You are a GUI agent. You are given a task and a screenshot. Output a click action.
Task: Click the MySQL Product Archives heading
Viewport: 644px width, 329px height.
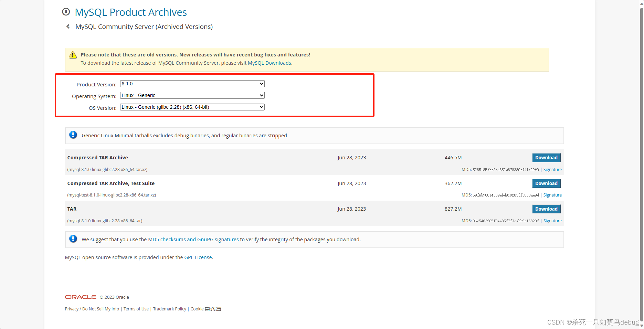(131, 12)
